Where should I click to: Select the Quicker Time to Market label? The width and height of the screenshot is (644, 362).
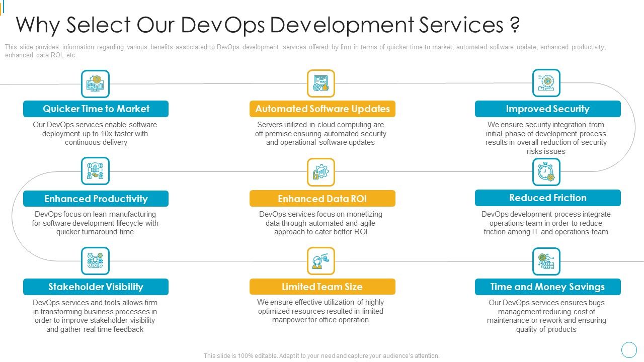point(96,109)
